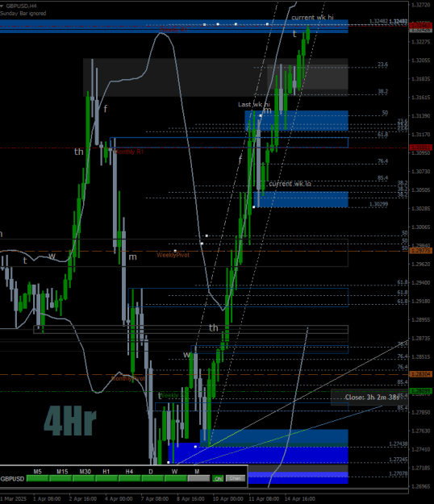434x504 pixels.
Task: Click the grey M (monthly) signal bar
Action: click(198, 478)
